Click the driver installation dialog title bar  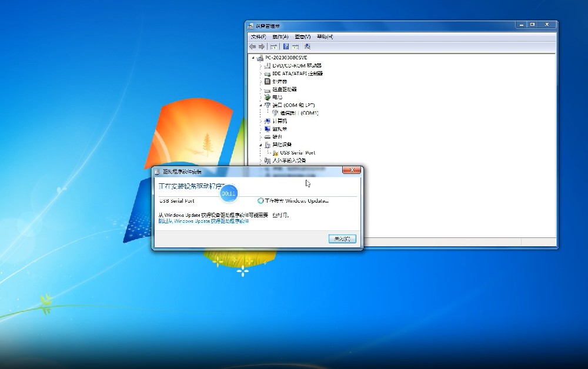pos(247,171)
